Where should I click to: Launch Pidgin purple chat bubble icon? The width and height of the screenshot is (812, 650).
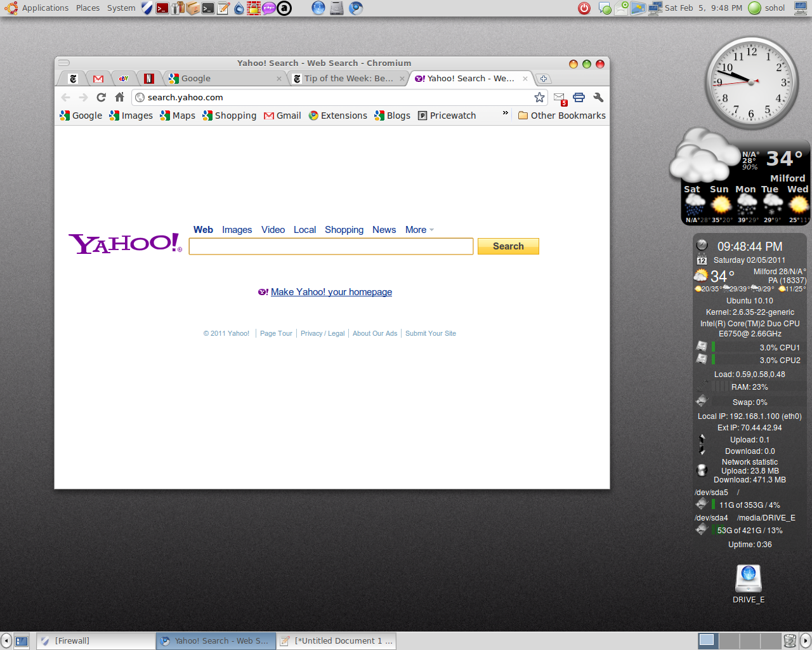(x=269, y=8)
